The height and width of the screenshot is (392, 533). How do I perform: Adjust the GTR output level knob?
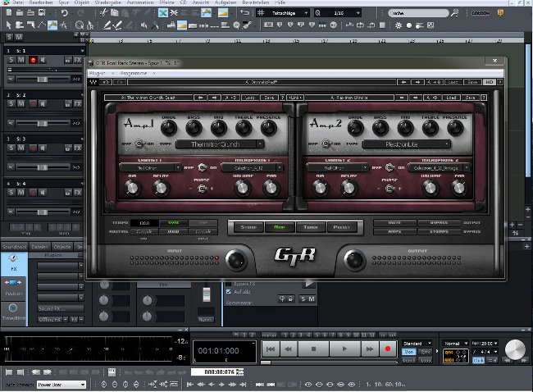pos(354,260)
